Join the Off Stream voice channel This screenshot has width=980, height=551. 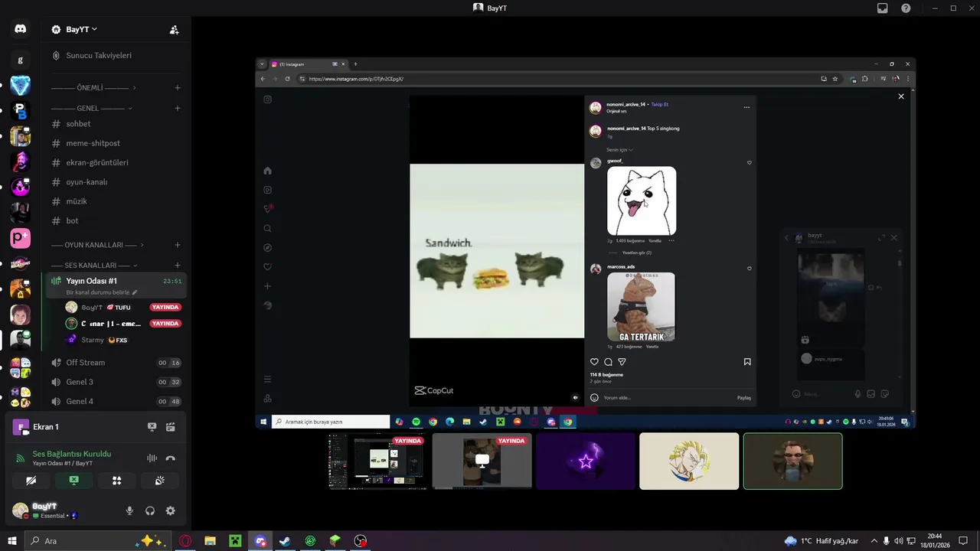tap(116, 363)
